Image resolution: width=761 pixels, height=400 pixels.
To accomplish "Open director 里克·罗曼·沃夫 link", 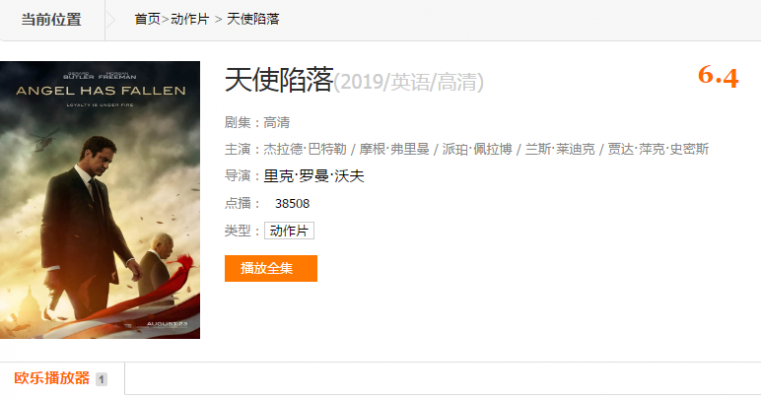I will 314,176.
